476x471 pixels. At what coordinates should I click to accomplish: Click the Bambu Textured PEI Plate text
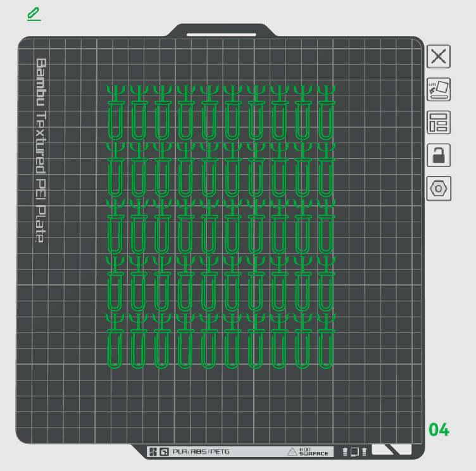tap(41, 150)
